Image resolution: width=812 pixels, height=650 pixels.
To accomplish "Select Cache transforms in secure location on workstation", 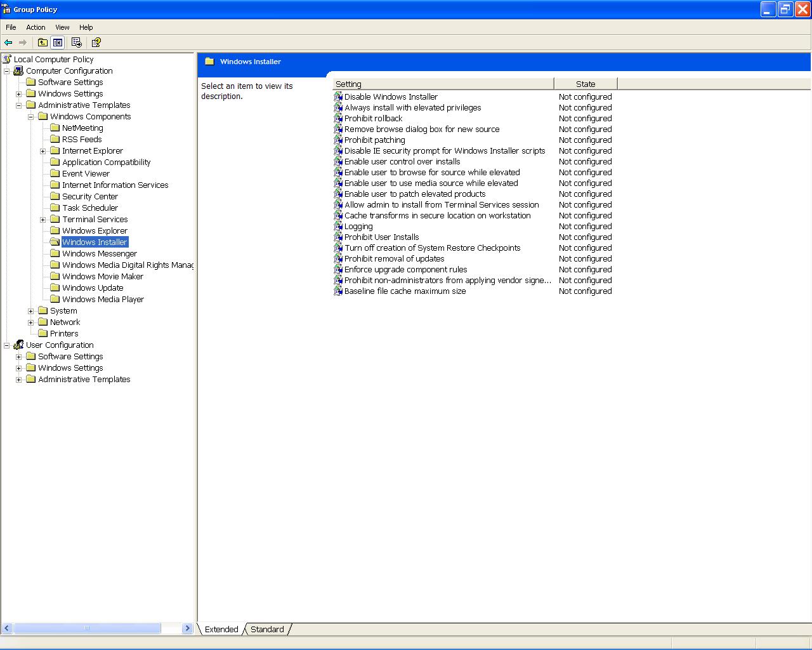I will coord(438,215).
